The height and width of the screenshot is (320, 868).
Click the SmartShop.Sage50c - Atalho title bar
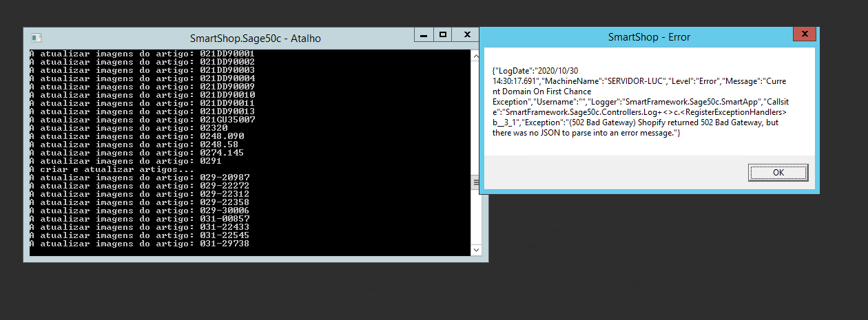(255, 39)
